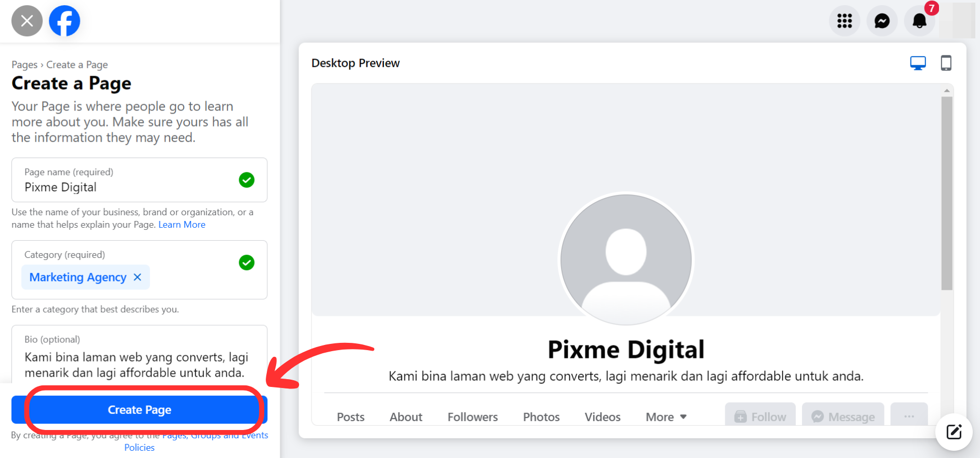
Task: Switch to mobile preview view
Action: [x=946, y=63]
